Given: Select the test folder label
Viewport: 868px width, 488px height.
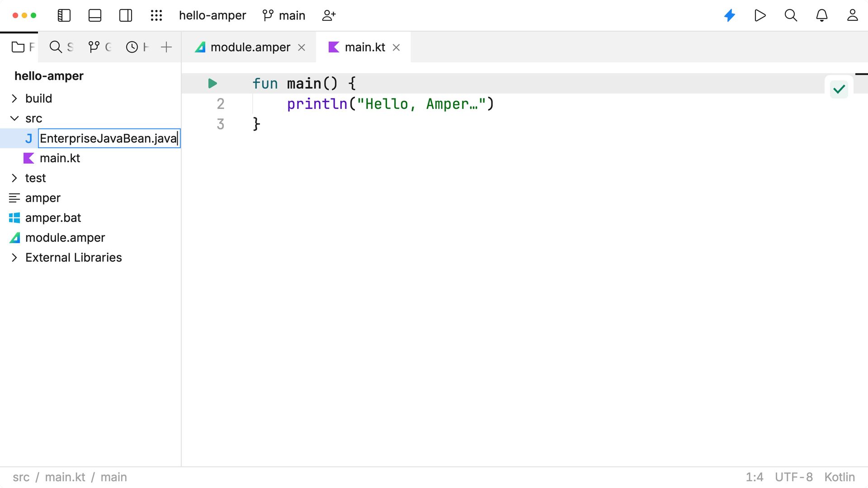Looking at the screenshot, I should 35,178.
